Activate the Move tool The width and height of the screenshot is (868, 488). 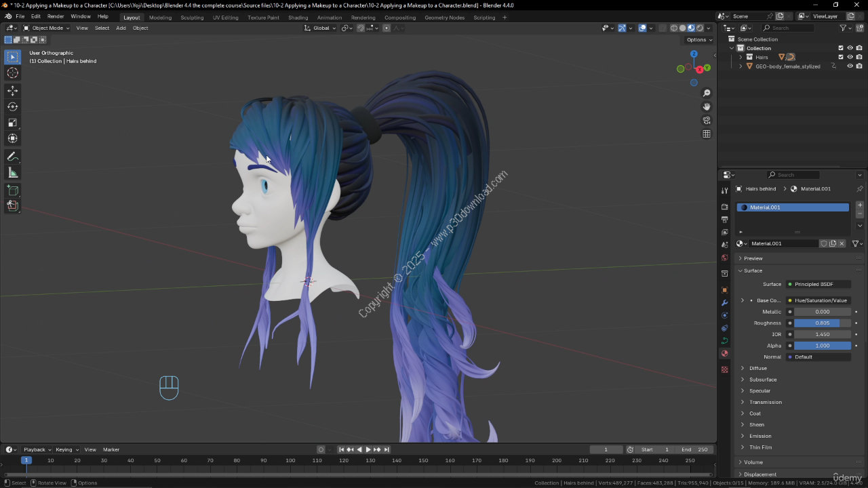(x=13, y=91)
